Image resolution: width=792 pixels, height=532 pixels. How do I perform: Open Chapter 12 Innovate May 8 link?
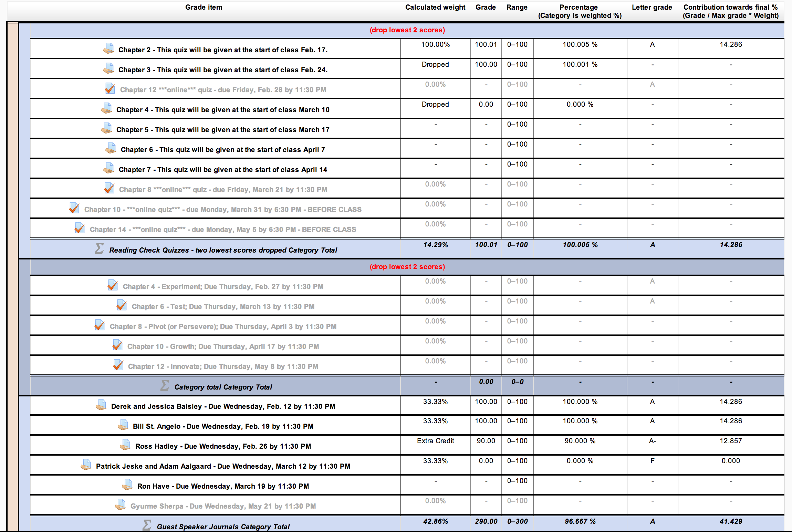coord(223,366)
